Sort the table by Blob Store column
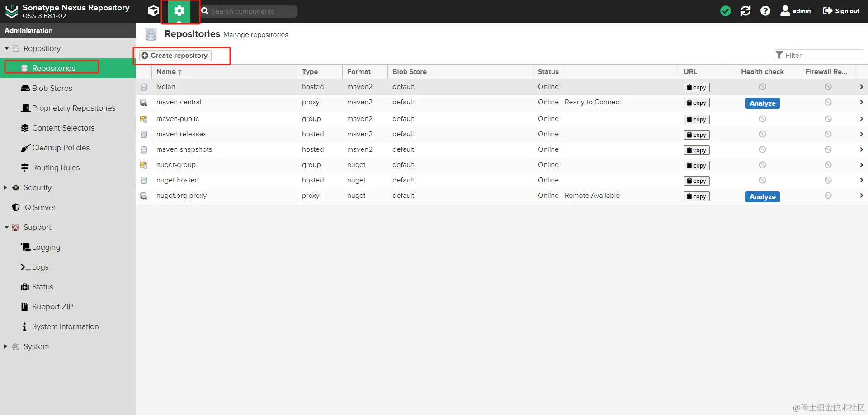The height and width of the screenshot is (415, 868). [460, 72]
